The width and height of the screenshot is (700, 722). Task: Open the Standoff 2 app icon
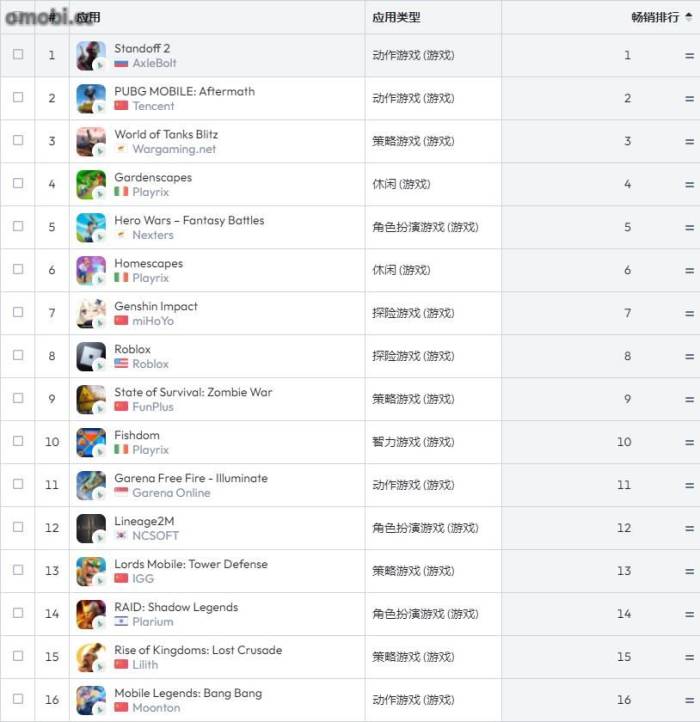pyautogui.click(x=91, y=56)
